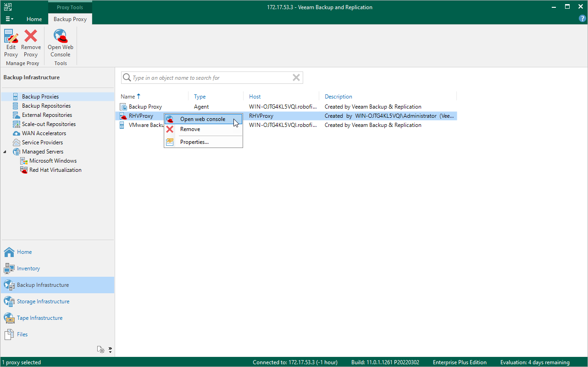This screenshot has height=367, width=588.
Task: Click the Remove Proxy ribbon icon
Action: click(x=31, y=36)
